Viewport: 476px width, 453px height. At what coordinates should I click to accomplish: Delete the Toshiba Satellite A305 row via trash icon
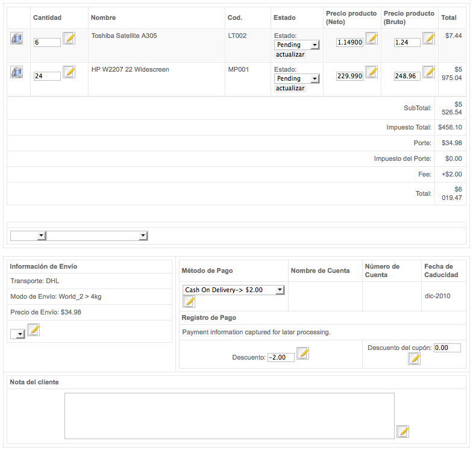click(x=17, y=39)
